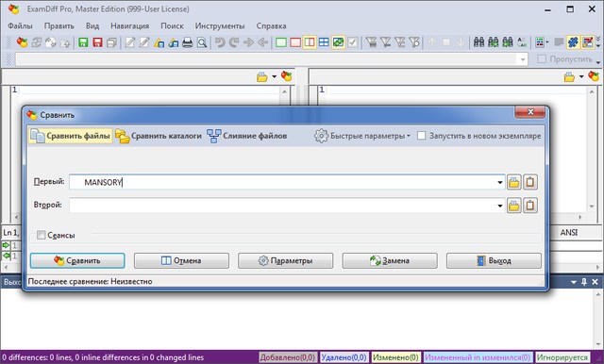
Task: Browse for first file folder icon in dialog
Action: (x=513, y=182)
